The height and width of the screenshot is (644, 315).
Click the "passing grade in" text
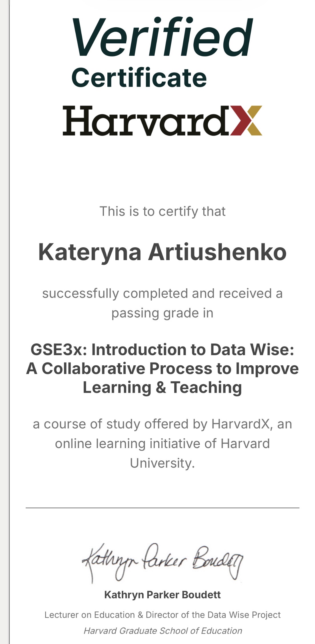click(x=162, y=313)
